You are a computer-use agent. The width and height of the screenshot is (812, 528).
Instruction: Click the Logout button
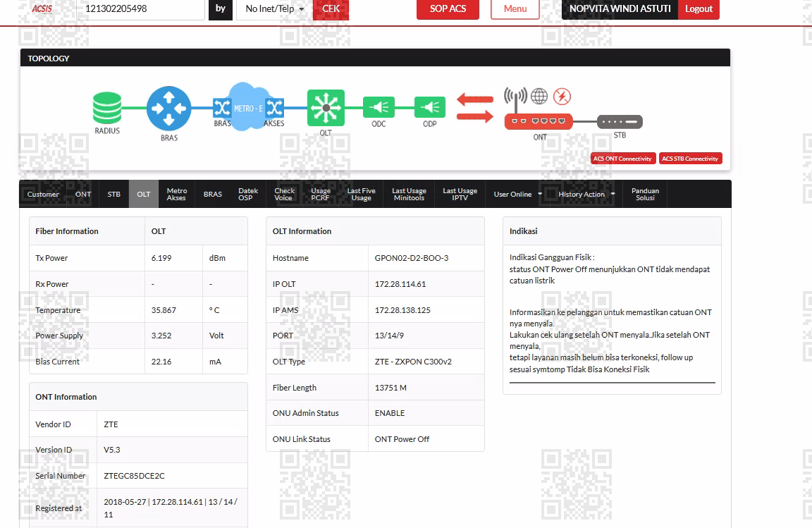pyautogui.click(x=699, y=8)
